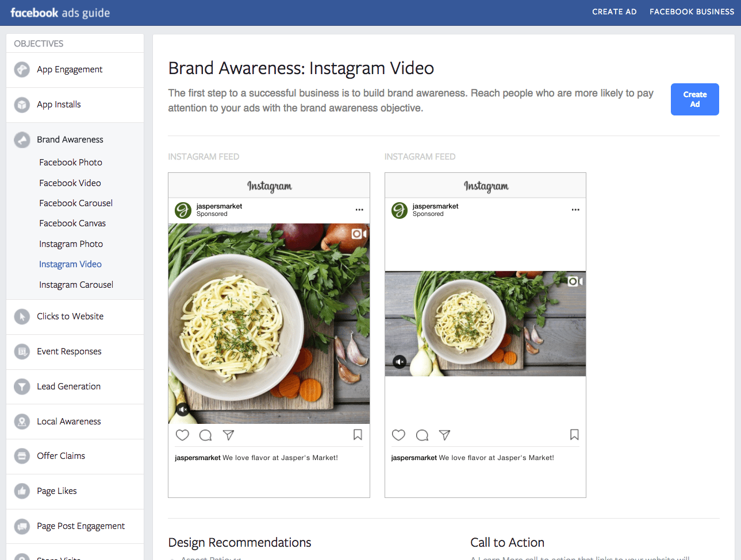The image size is (741, 560).
Task: Tap the comment bubble in the right Instagram preview
Action: pyautogui.click(x=422, y=435)
